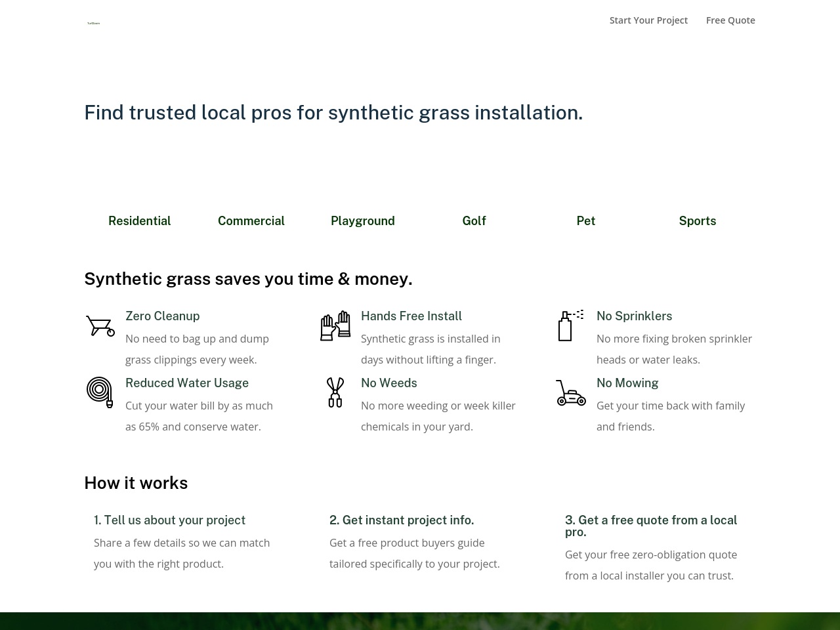Click the 'Reduced Water Usage' title
The height and width of the screenshot is (630, 840).
coord(187,383)
